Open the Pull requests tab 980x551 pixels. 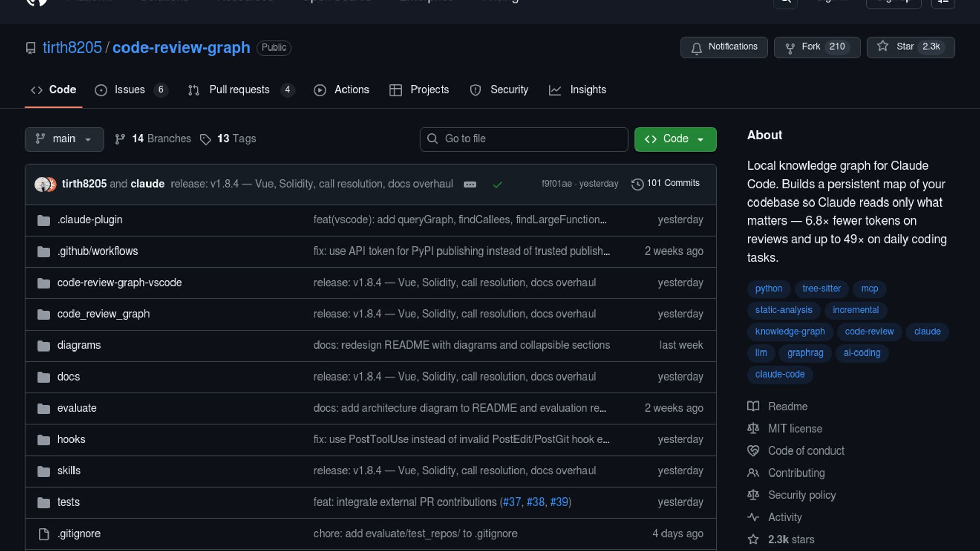click(240, 90)
